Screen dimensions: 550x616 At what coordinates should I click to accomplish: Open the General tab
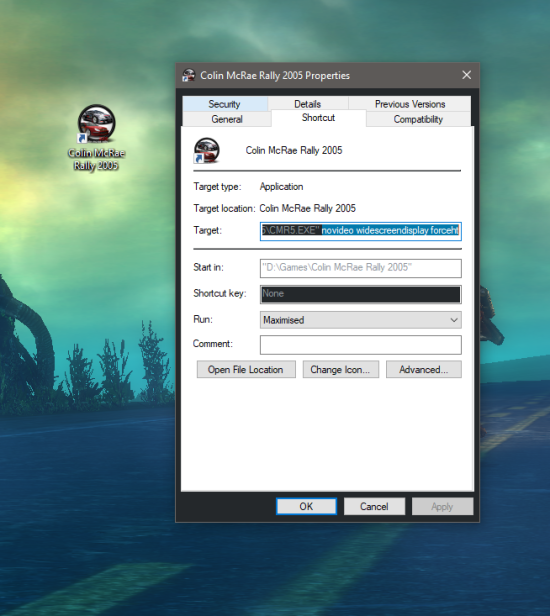click(x=227, y=119)
